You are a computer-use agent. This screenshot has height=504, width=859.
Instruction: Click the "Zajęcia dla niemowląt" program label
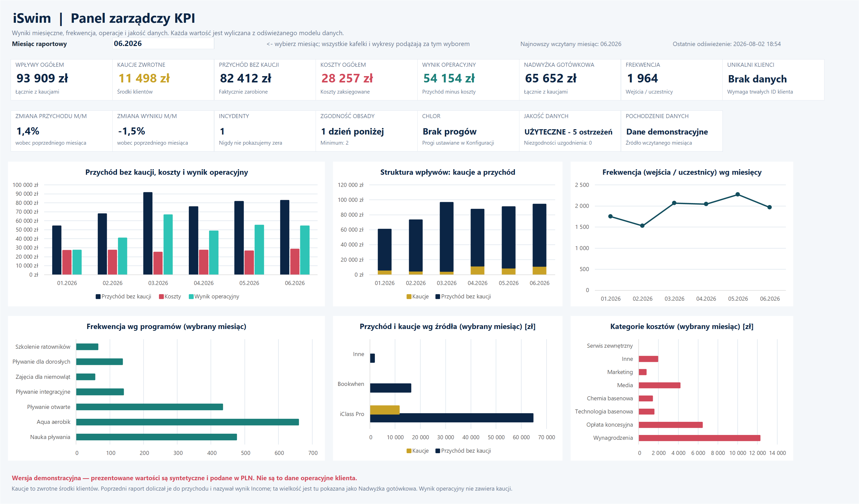(x=43, y=377)
